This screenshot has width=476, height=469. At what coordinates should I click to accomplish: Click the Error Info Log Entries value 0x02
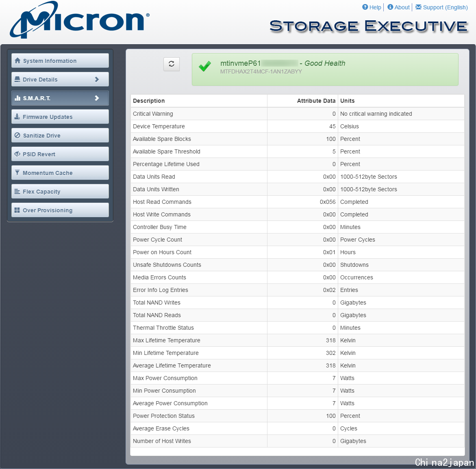pyautogui.click(x=329, y=290)
